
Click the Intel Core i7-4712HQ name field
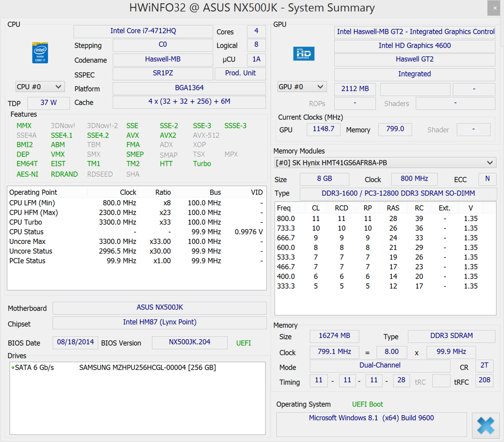(x=143, y=31)
